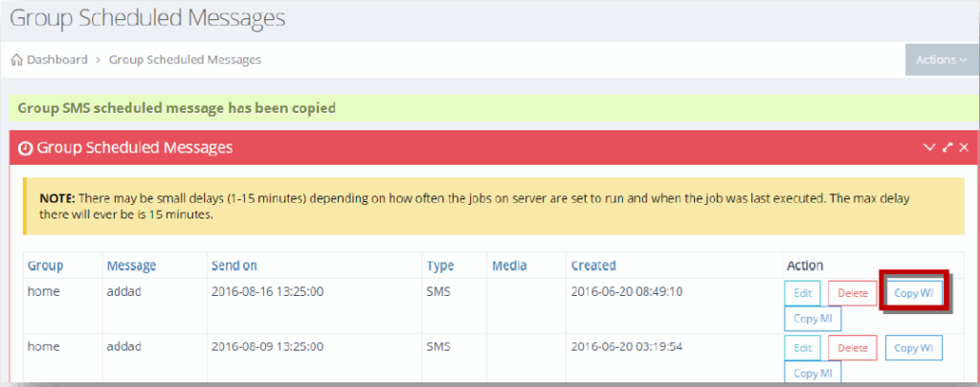
Task: Sort the table by Message column
Action: pyautogui.click(x=131, y=265)
